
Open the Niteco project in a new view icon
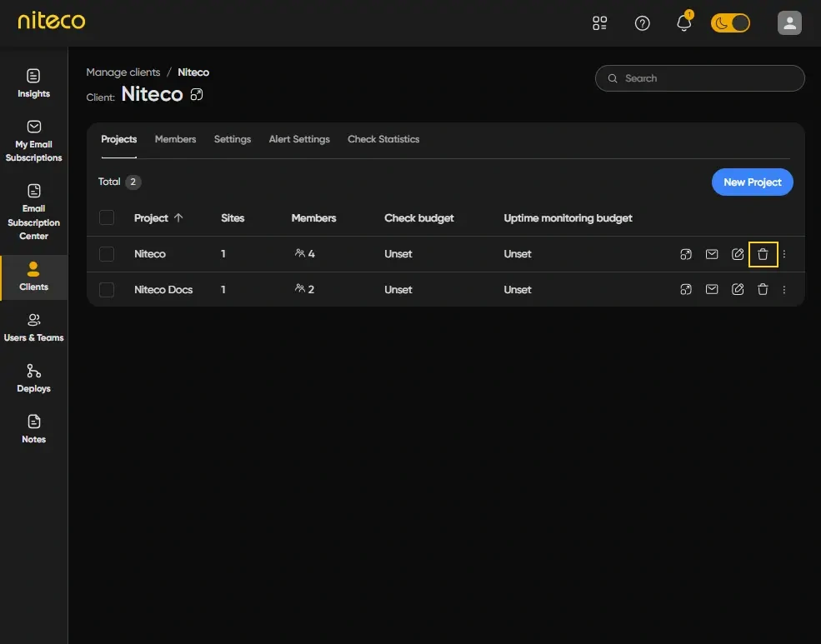point(685,254)
